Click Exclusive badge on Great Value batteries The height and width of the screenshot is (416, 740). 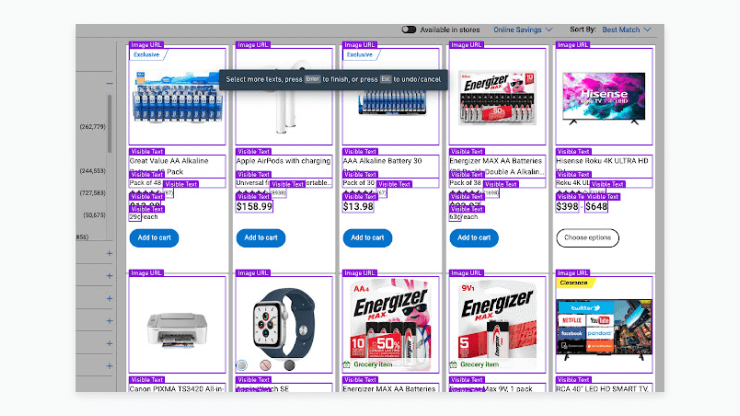(148, 55)
